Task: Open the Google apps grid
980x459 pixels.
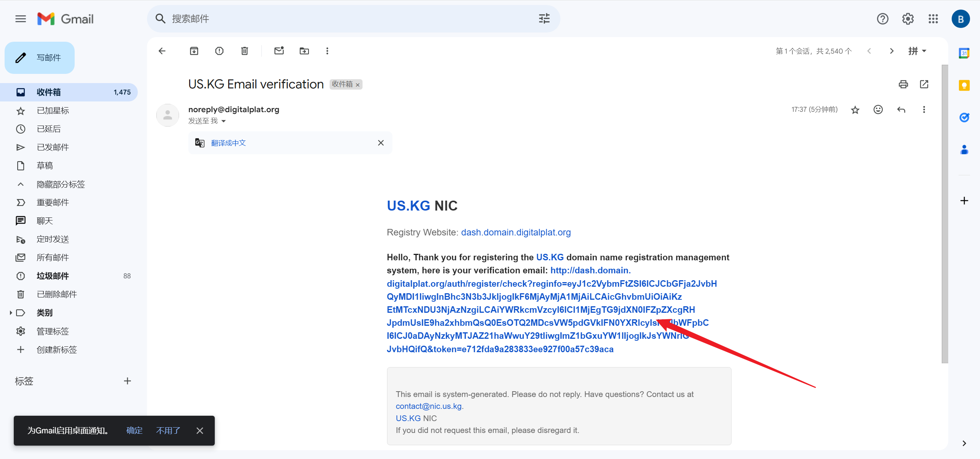Action: 933,19
